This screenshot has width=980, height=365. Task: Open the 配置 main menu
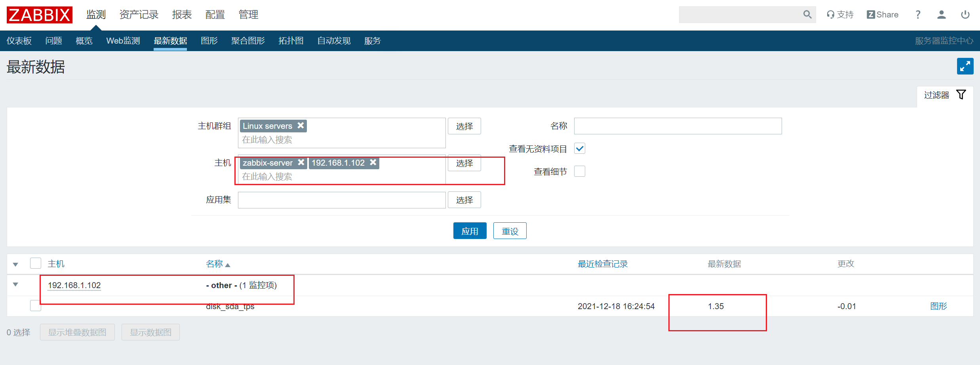(215, 15)
